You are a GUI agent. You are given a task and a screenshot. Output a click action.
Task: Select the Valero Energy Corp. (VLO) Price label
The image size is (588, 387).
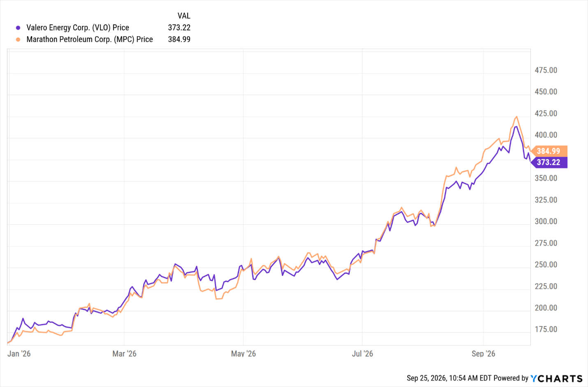click(78, 28)
